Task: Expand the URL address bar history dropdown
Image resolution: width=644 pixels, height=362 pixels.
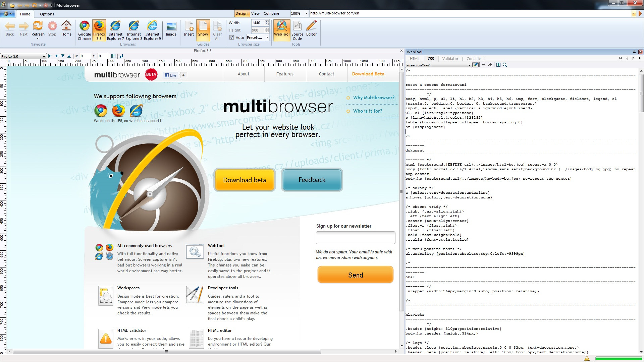Action: tap(634, 13)
